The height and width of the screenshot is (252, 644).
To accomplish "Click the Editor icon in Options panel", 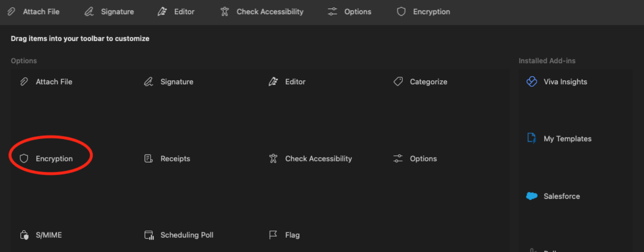I will coord(273,81).
